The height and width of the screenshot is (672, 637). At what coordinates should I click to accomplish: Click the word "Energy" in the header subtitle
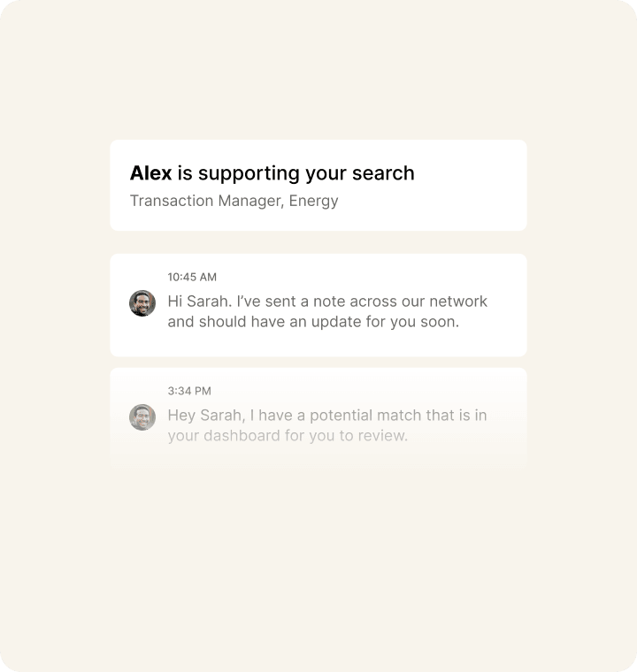click(314, 201)
